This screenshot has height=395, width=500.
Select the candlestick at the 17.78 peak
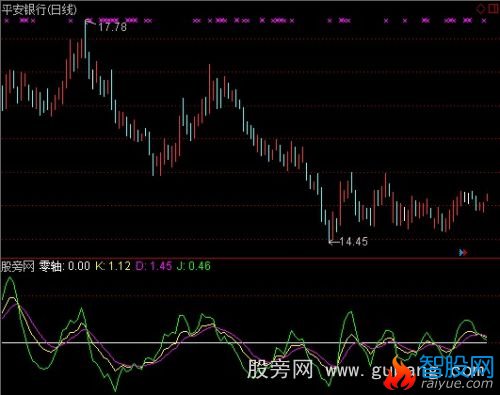[85, 40]
